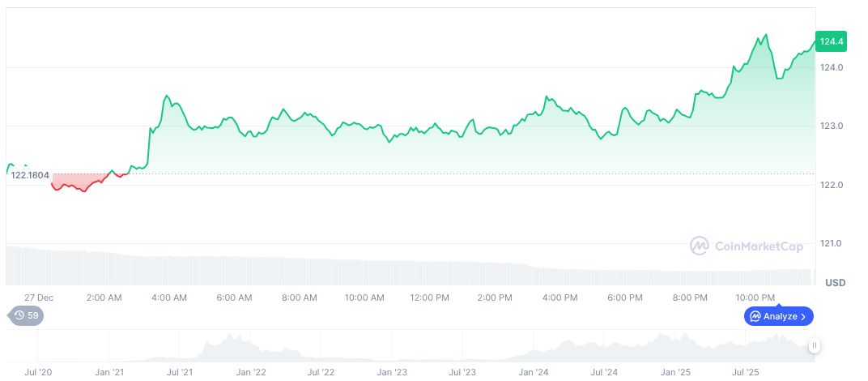Click the Analyze button's chart icon
The width and height of the screenshot is (868, 381).
[x=755, y=316]
